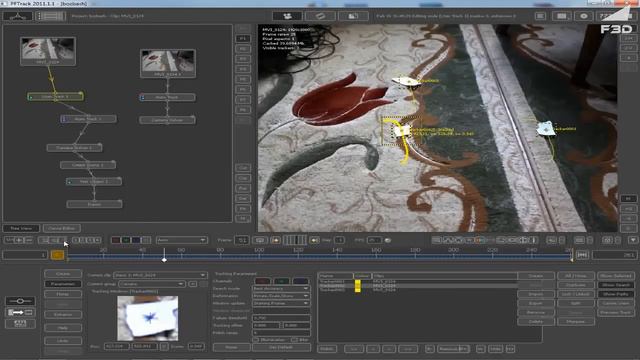Click the yellow colour swatch of second tracker
Screen dimensions: 640x360
pos(358,286)
